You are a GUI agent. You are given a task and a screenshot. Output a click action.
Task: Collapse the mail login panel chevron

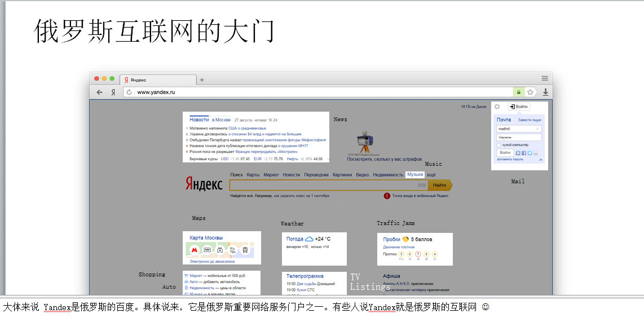click(x=540, y=160)
